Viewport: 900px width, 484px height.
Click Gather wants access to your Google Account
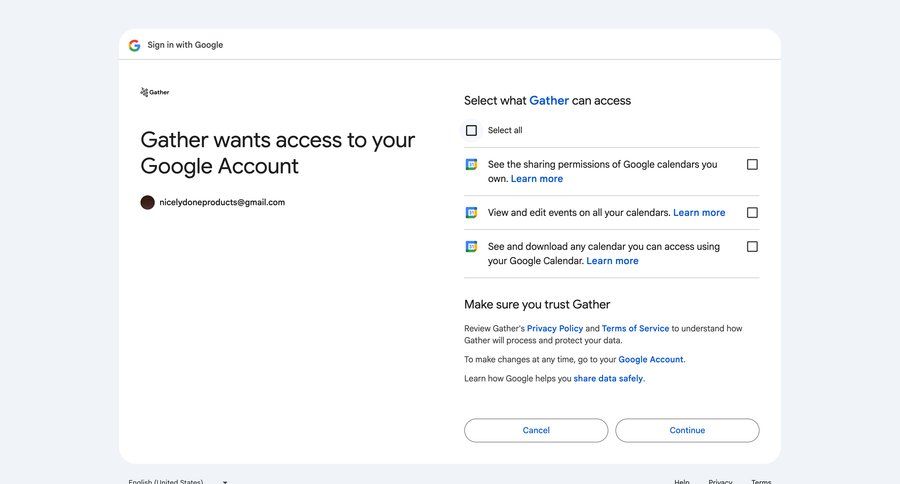click(278, 153)
